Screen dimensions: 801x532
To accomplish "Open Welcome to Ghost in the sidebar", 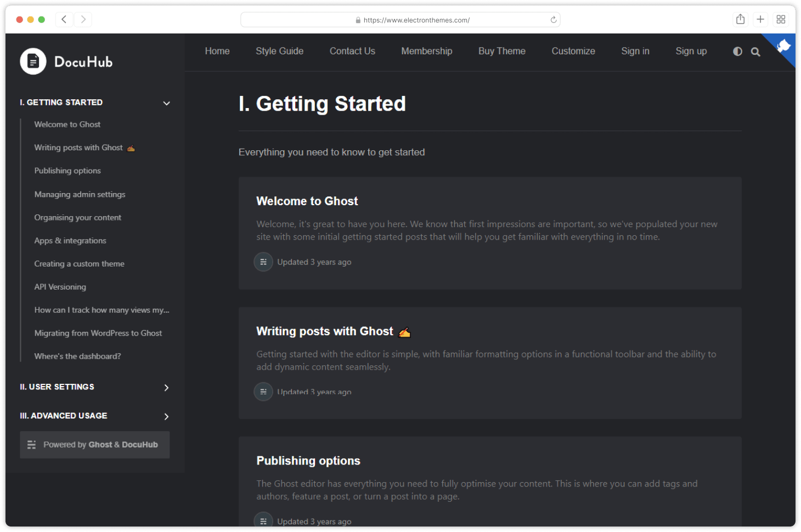I will [x=67, y=124].
